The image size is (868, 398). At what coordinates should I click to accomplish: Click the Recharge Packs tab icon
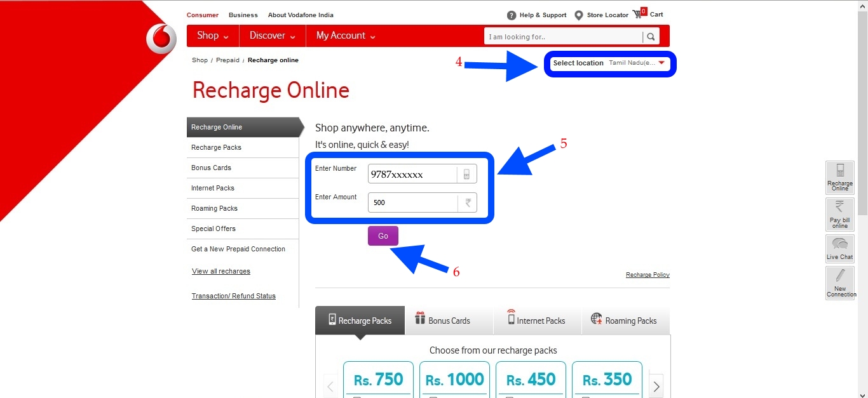(x=332, y=319)
